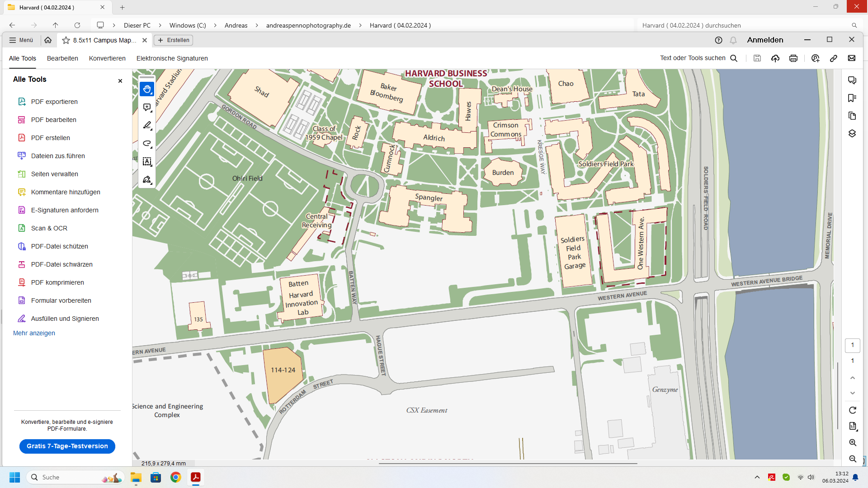
Task: Open Chrome from the taskbar
Action: 176,477
